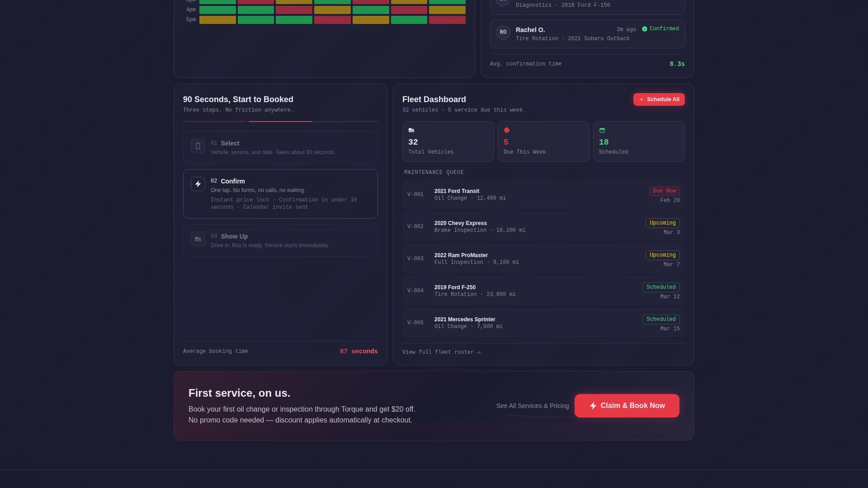Click the first green slot in 4pm row
The width and height of the screenshot is (868, 488).
pyautogui.click(x=217, y=10)
